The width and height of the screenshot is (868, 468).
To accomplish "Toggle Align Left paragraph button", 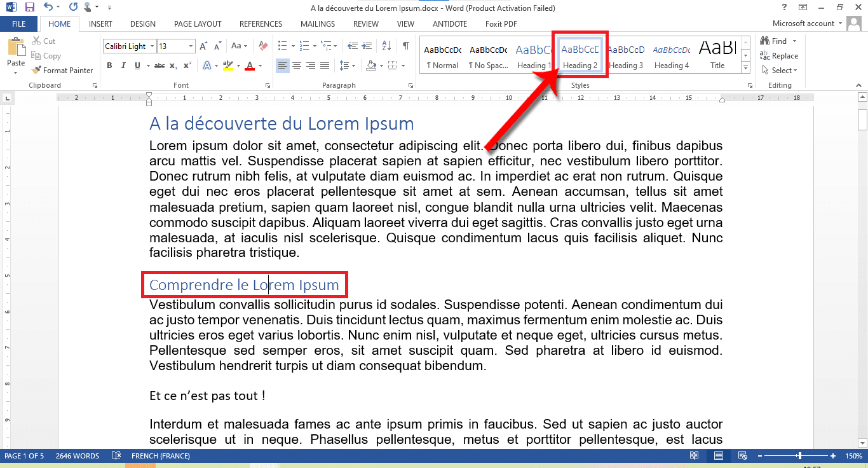I will [x=283, y=65].
